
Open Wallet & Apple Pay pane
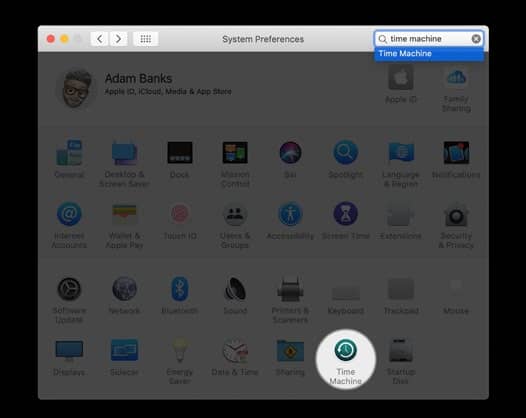tap(124, 225)
